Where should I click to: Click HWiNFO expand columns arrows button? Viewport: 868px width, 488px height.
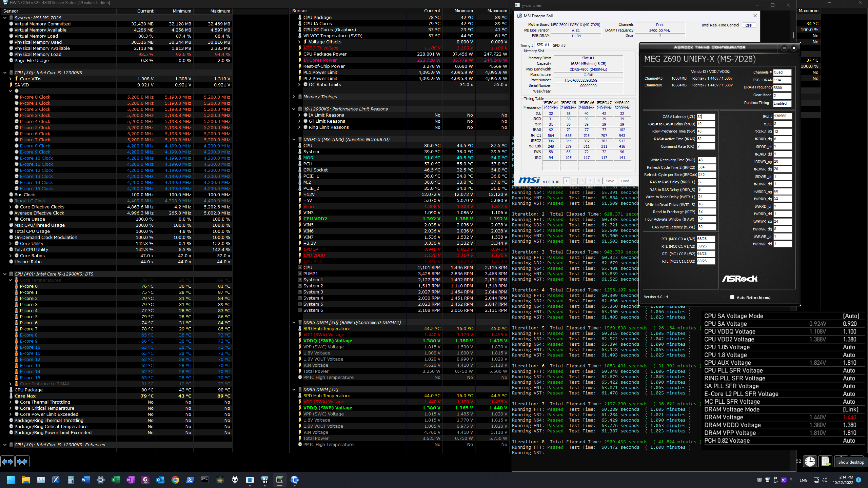7,461
